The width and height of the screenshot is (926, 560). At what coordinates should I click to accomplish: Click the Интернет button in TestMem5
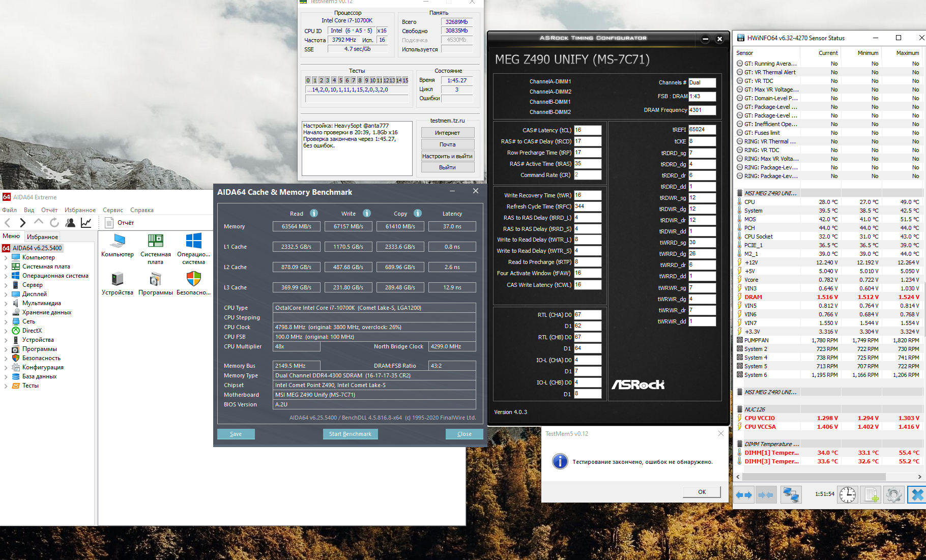(448, 133)
